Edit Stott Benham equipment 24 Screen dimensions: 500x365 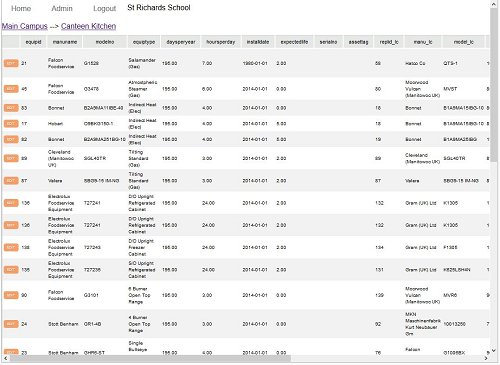11,324
